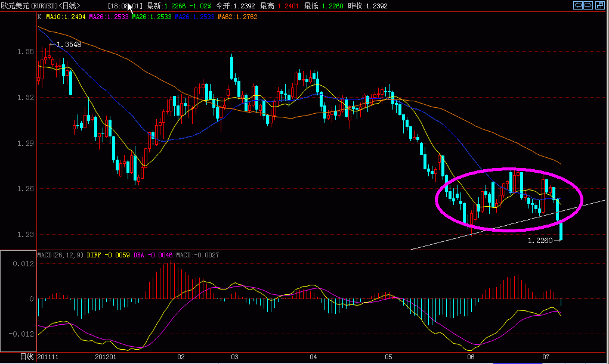
Task: Click the 日线 period label at bottom-left
Action: point(27,357)
